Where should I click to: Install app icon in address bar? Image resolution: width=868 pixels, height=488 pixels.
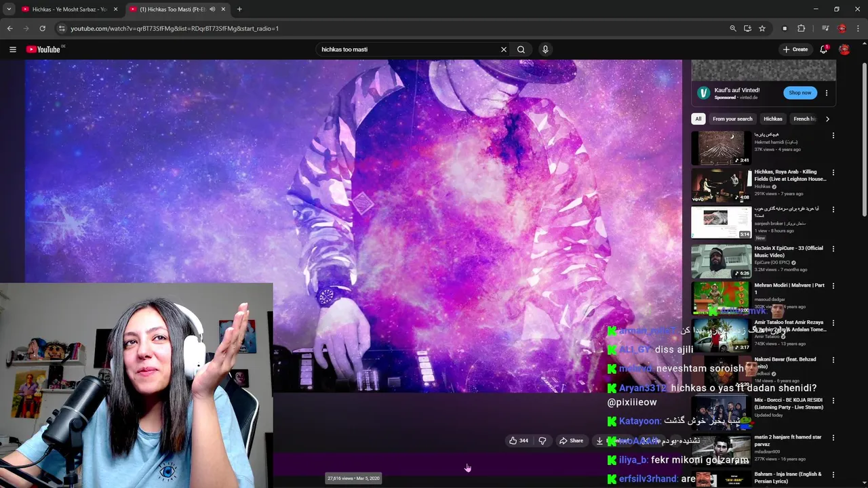pyautogui.click(x=747, y=28)
